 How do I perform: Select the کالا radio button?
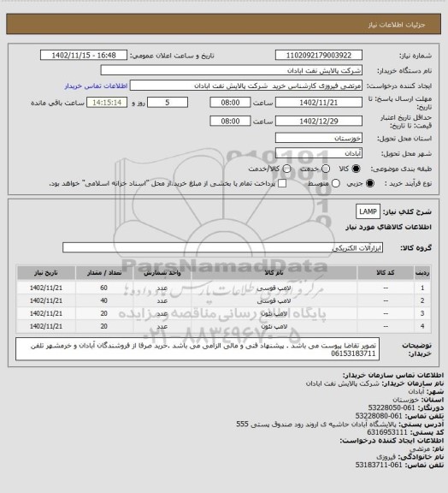356,169
